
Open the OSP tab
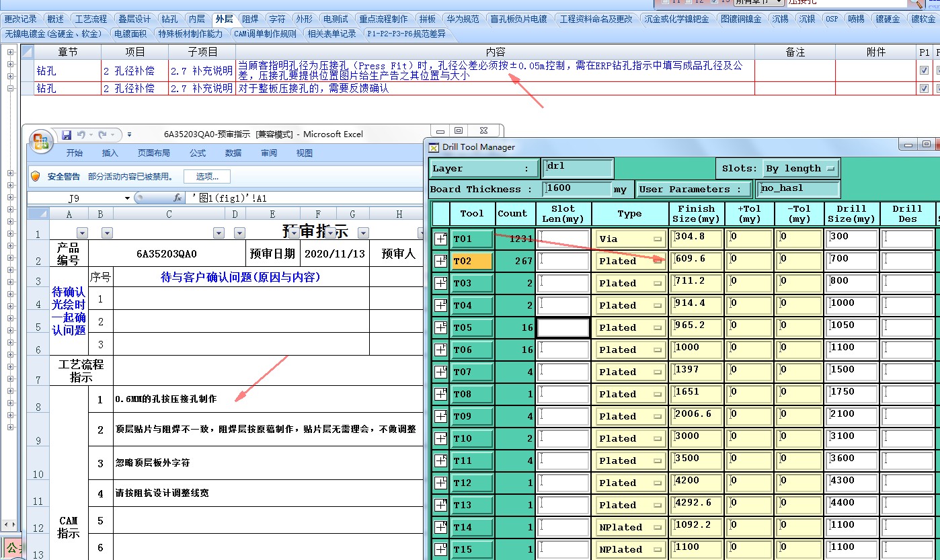[x=832, y=19]
